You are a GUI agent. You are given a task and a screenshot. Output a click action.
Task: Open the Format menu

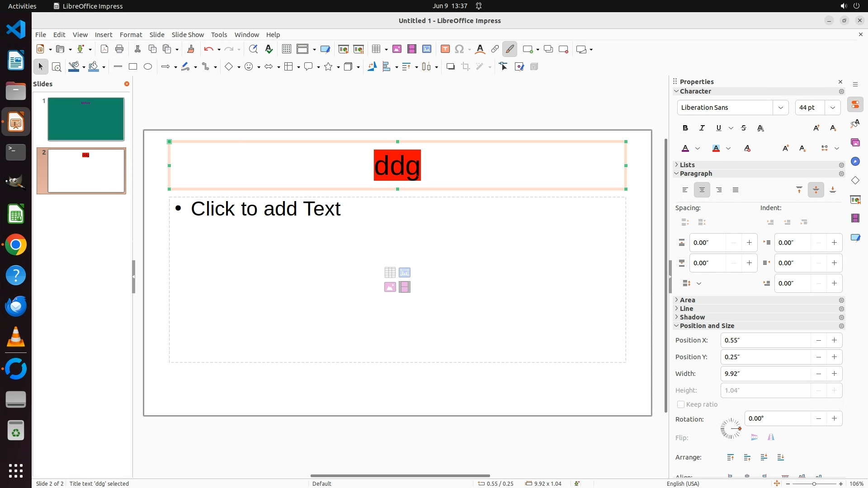pos(131,35)
